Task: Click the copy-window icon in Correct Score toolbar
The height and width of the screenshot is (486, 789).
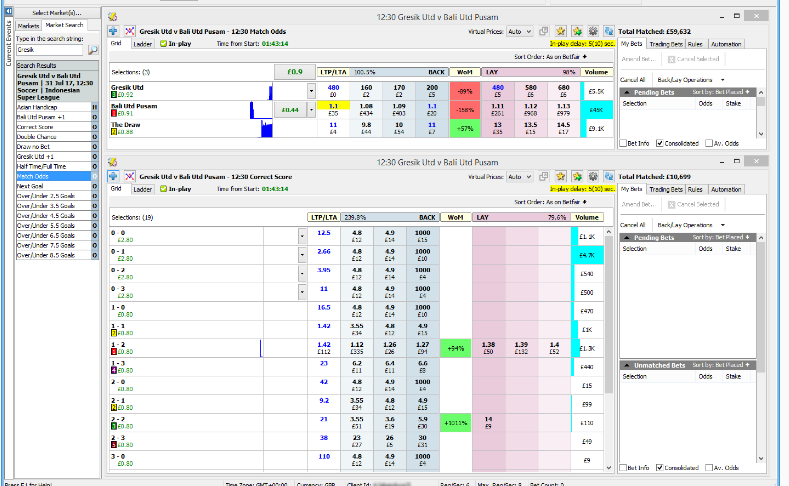Action: coord(543,177)
